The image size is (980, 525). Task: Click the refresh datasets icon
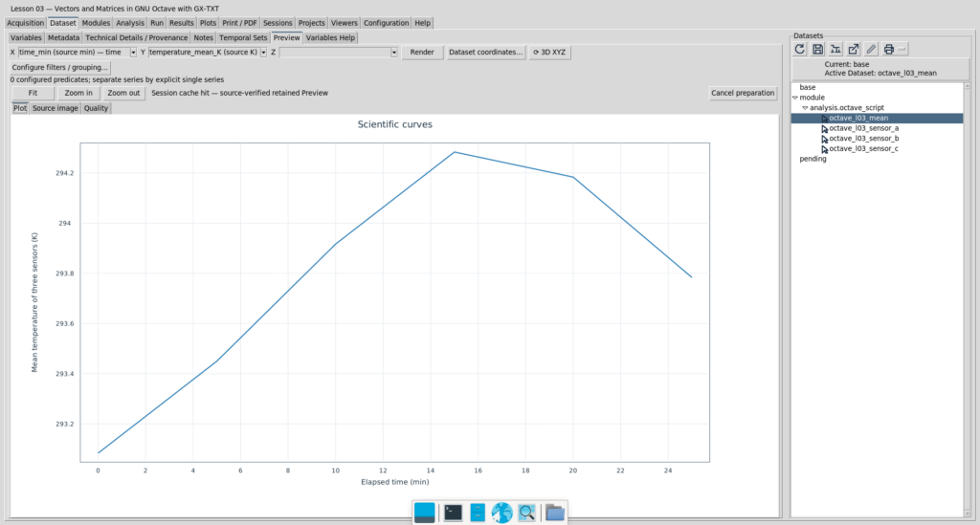[x=799, y=50]
